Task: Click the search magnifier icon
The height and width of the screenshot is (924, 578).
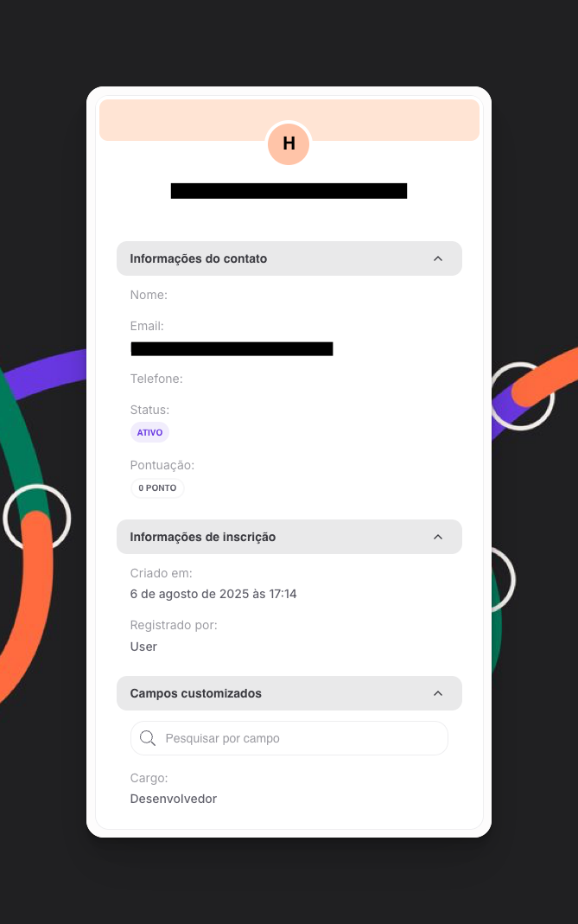Action: pyautogui.click(x=147, y=738)
